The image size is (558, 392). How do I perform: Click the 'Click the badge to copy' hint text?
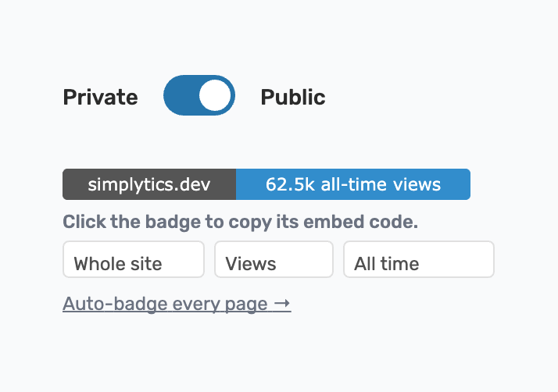[240, 222]
